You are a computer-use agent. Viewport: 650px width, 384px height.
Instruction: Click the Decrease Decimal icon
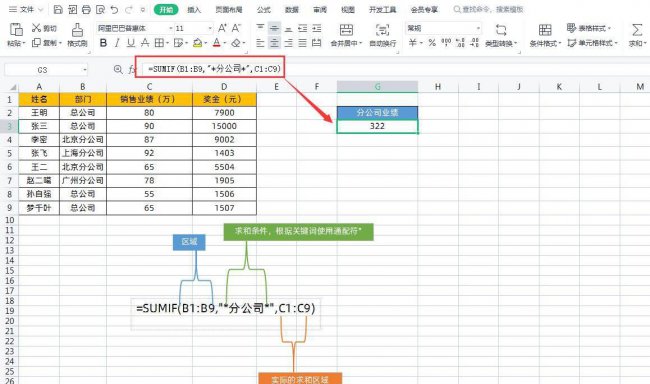(475, 43)
